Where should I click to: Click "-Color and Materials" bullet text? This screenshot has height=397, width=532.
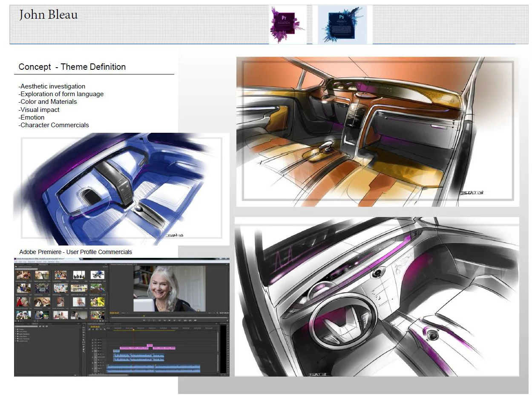pyautogui.click(x=48, y=102)
